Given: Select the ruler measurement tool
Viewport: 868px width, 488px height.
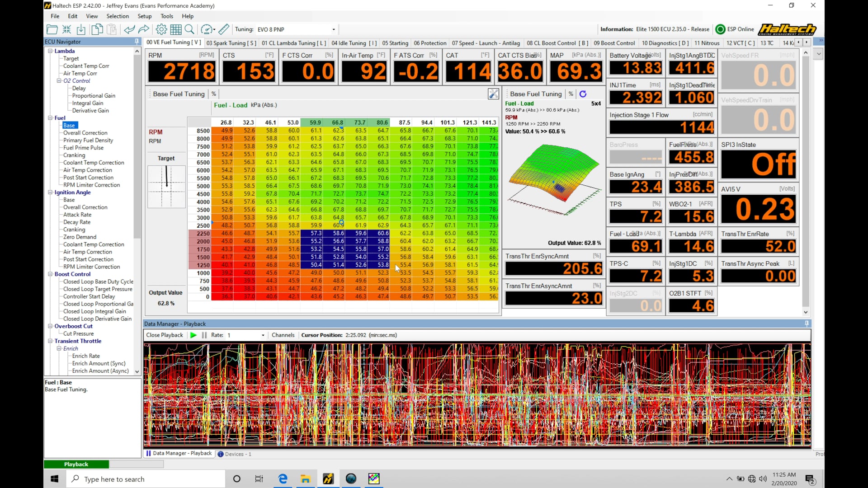Looking at the screenshot, I should [x=223, y=29].
